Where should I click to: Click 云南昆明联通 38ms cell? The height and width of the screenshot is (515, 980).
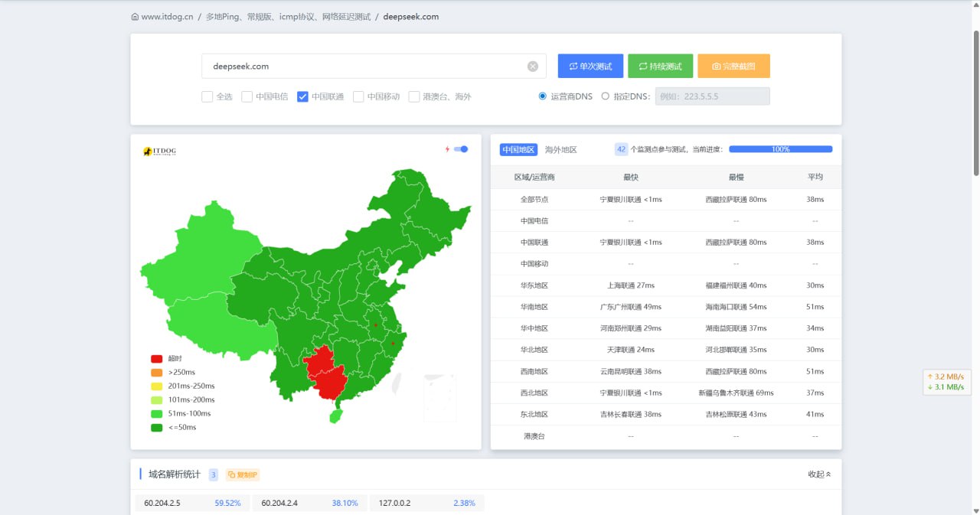coord(631,371)
